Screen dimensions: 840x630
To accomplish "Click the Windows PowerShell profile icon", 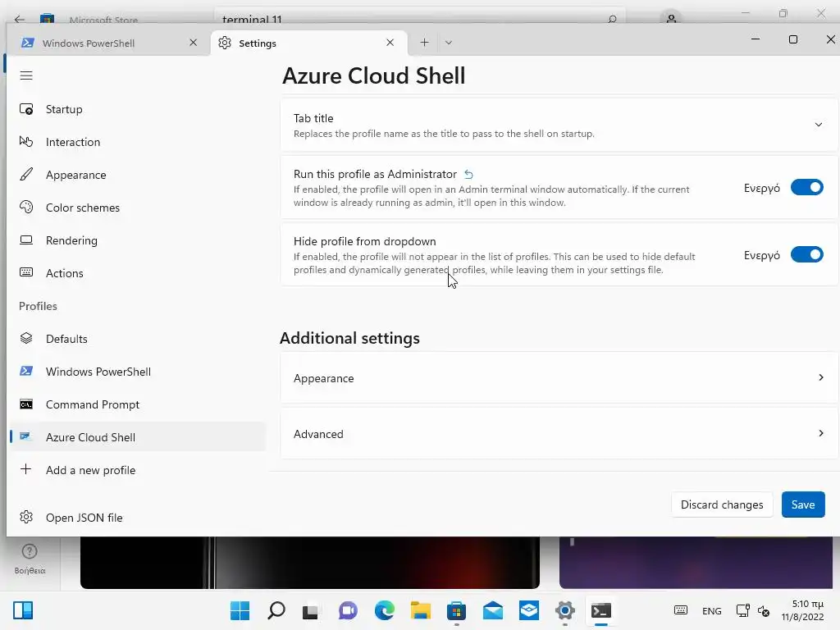I will coord(26,372).
